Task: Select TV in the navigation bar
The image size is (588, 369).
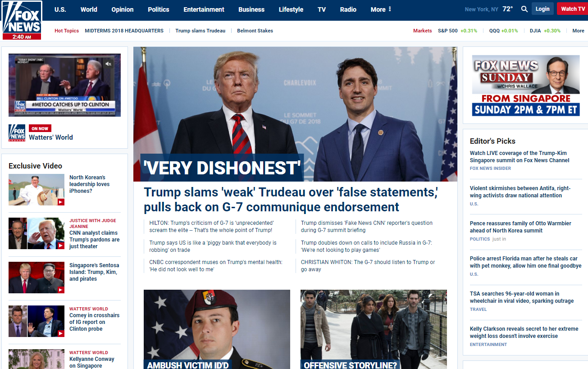Action: (x=322, y=9)
